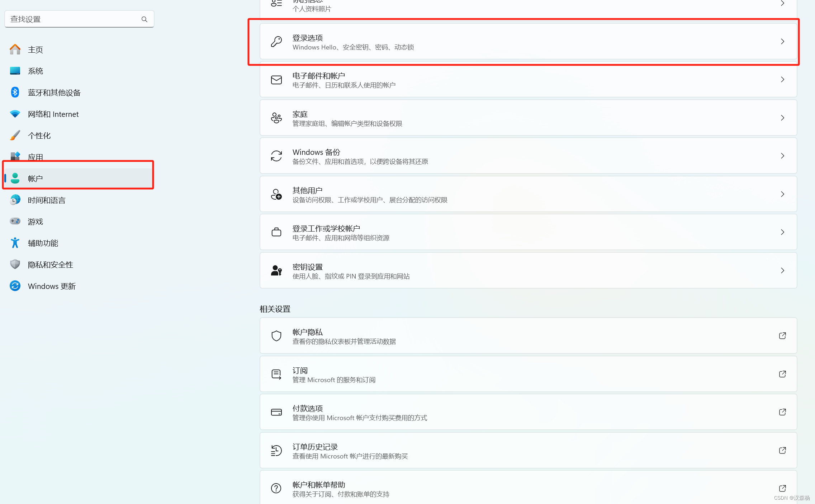
Task: Click the search magnifier icon
Action: (x=144, y=19)
